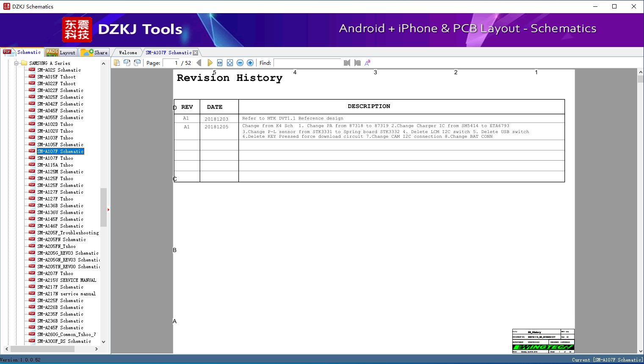This screenshot has height=364, width=644.
Task: Select the SM-A107F Schematic document tab
Action: click(x=169, y=53)
